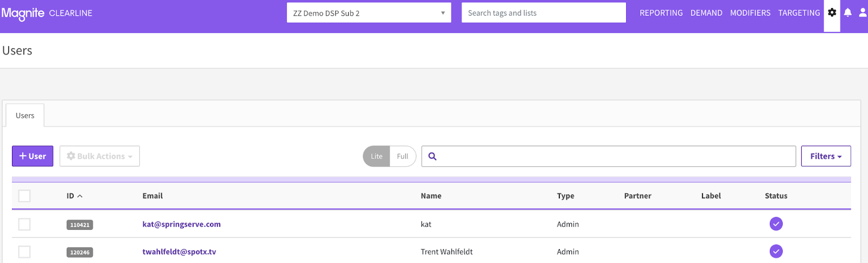The width and height of the screenshot is (868, 263).
Task: Open the Filters dropdown
Action: coord(826,156)
